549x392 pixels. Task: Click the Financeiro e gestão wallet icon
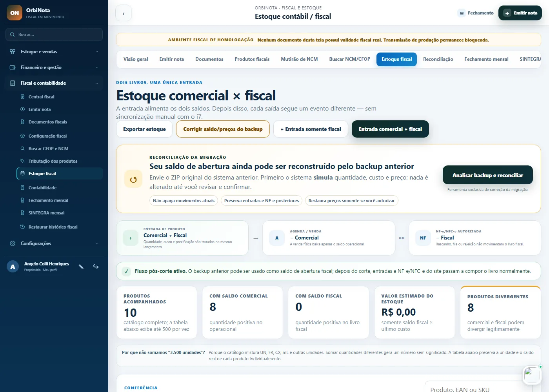tap(13, 67)
